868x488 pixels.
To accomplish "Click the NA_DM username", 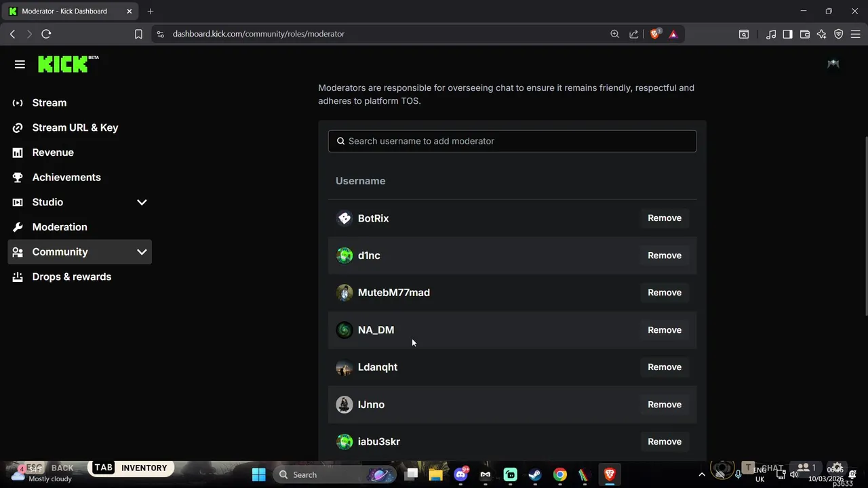I will (376, 330).
